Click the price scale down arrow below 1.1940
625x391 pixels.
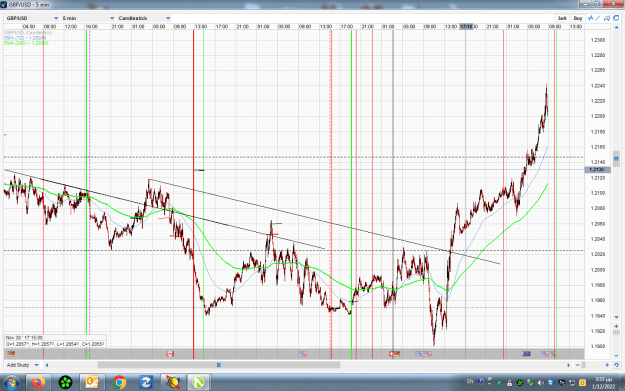[x=616, y=317]
